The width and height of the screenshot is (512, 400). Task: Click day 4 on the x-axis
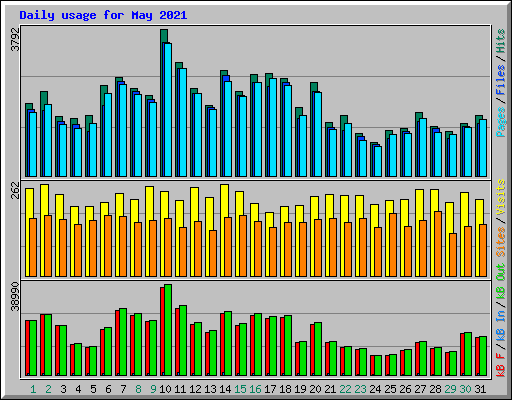point(78,389)
